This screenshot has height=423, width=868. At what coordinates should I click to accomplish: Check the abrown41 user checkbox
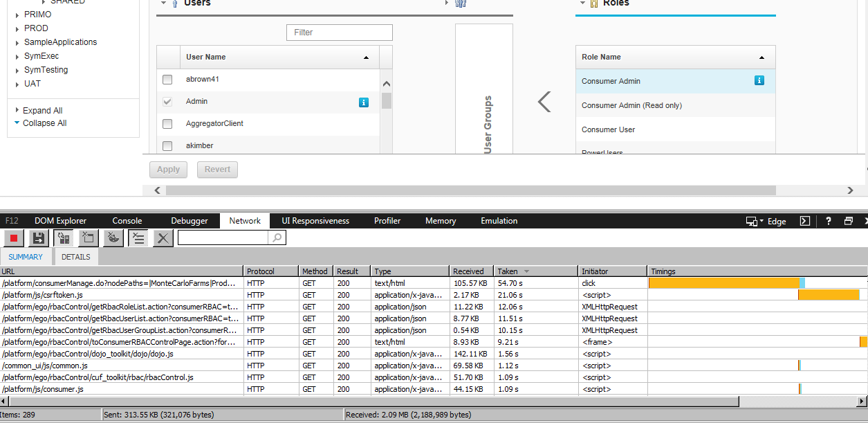tap(167, 80)
